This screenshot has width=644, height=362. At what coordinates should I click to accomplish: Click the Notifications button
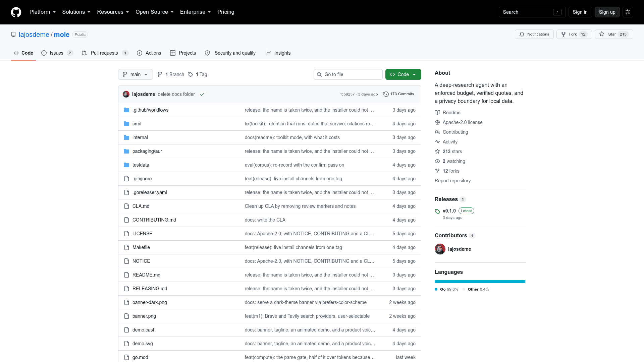click(534, 34)
